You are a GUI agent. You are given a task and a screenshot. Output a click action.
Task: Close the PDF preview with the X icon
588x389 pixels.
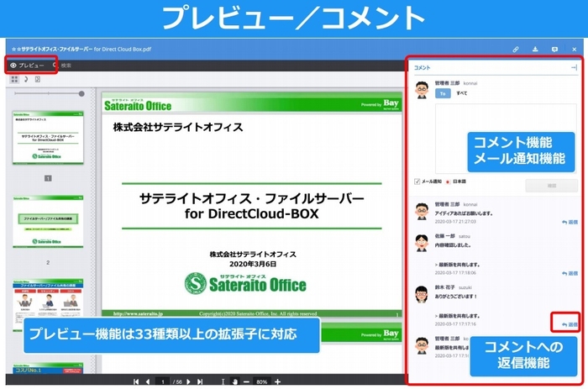574,49
